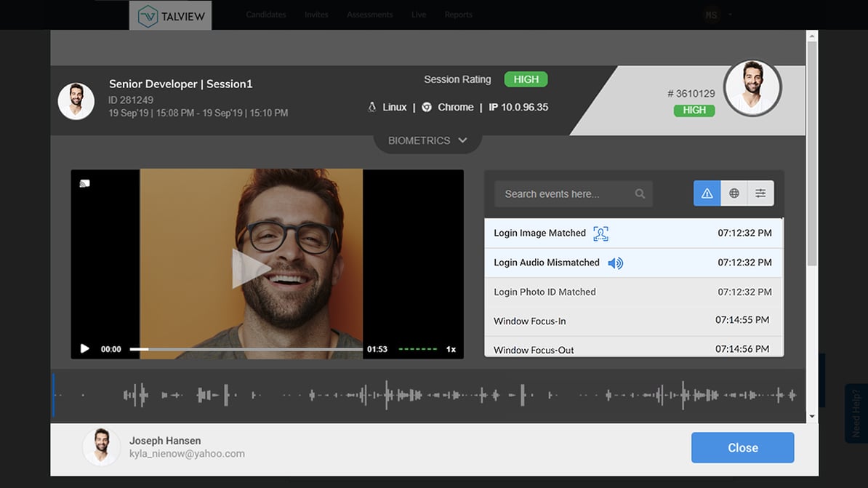Go to the Reports menu
The height and width of the screenshot is (488, 868).
[458, 15]
